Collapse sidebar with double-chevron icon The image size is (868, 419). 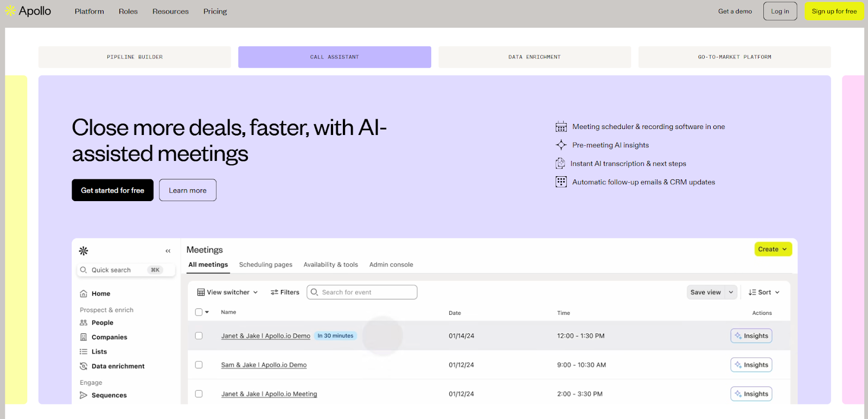pyautogui.click(x=168, y=251)
